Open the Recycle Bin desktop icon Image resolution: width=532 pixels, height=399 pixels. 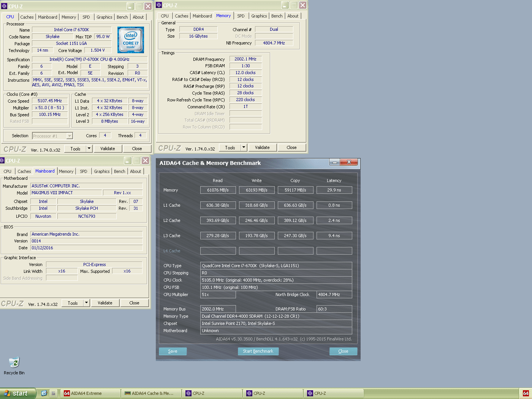14,366
